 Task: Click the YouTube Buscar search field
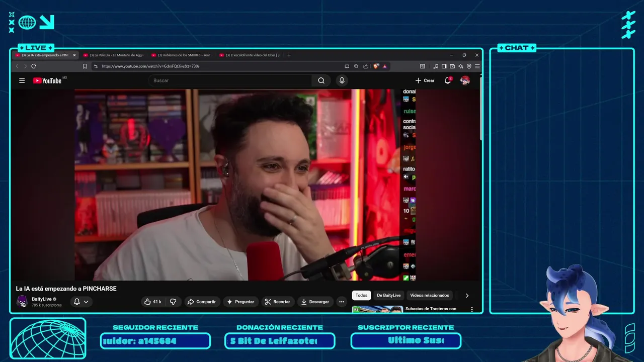point(230,80)
